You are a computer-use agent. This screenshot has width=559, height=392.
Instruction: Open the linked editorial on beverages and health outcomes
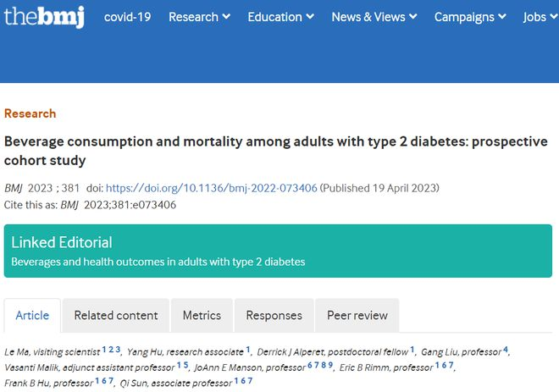(x=158, y=262)
